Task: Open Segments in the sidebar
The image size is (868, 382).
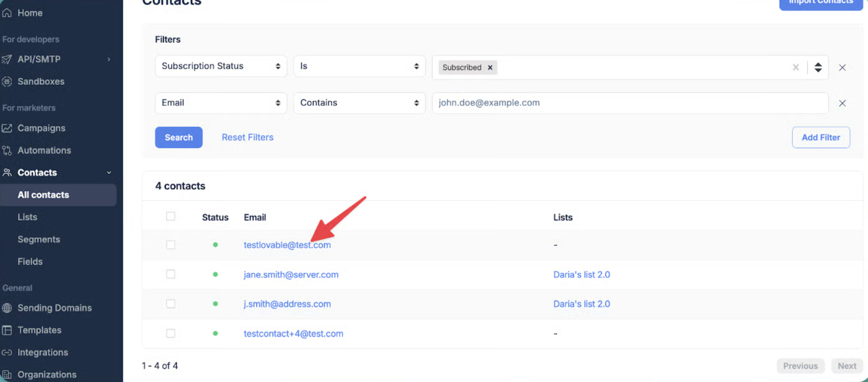Action: pyautogui.click(x=39, y=239)
